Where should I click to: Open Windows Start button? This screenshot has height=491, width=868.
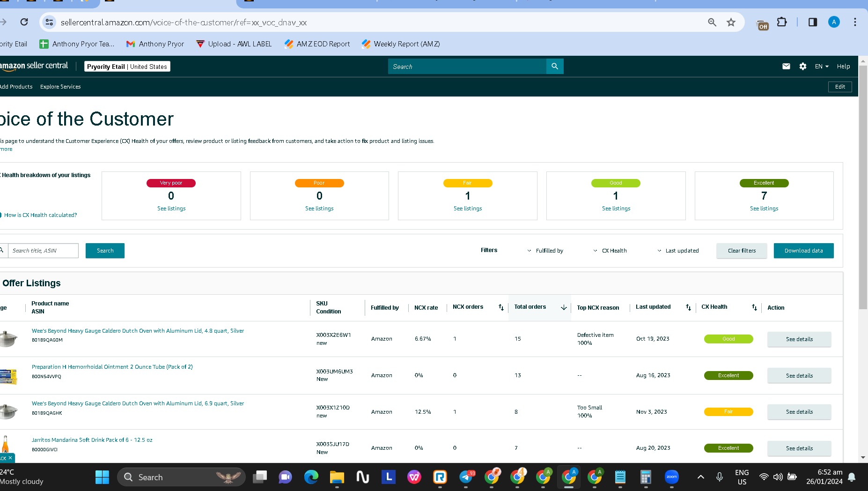coord(102,477)
